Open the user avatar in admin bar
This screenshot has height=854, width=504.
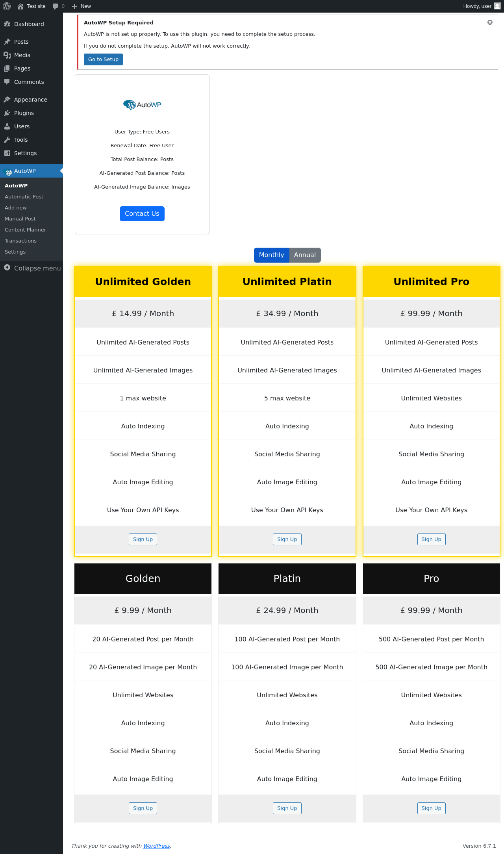(497, 6)
